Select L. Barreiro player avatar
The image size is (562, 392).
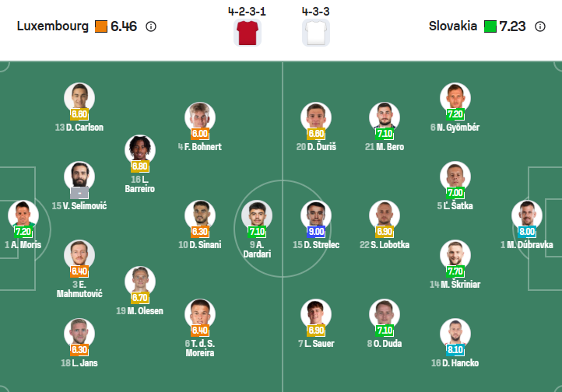pos(140,150)
